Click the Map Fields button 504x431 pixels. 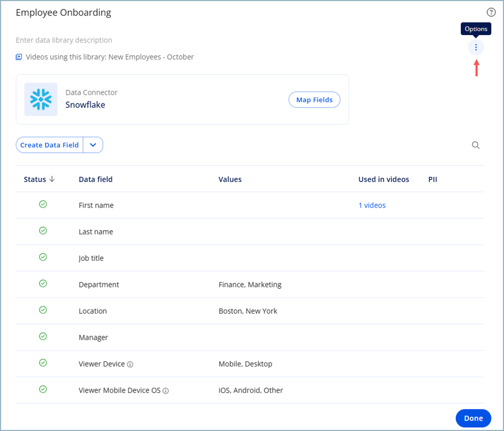click(x=314, y=100)
